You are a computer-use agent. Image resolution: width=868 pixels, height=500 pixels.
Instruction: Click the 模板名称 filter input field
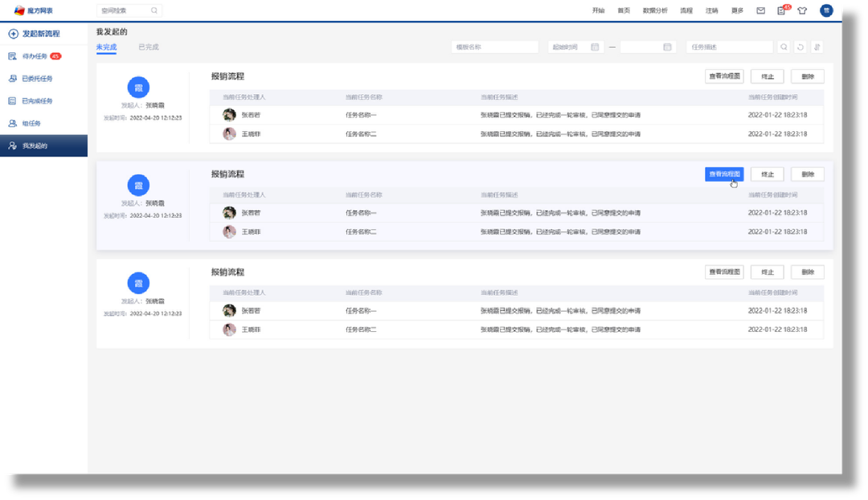coord(494,47)
